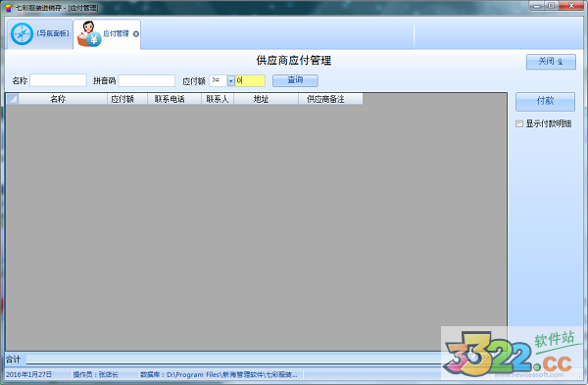
Task: Click the 查询 search button
Action: pyautogui.click(x=295, y=80)
